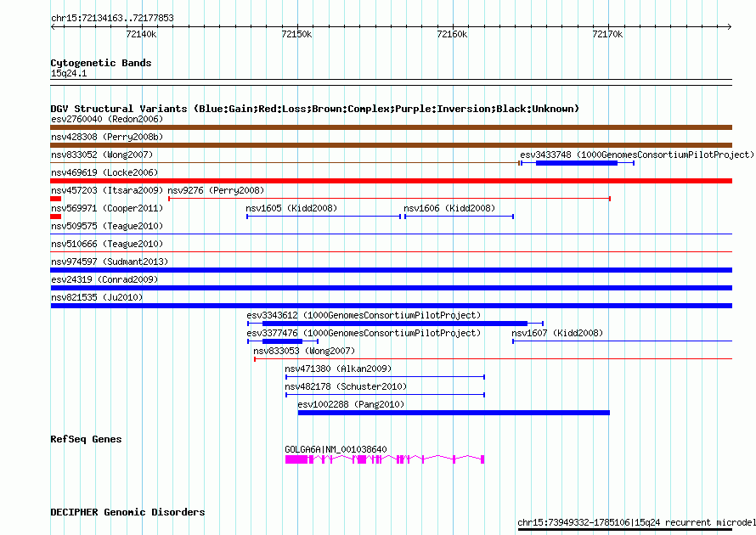Click the esv24319 (Conrad2009) label
The image size is (756, 535).
104,279
